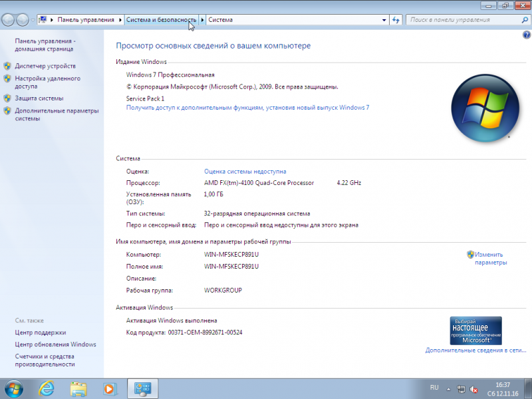Click shield icon beside 'Диспетчер устройств'
Viewport: 532px width, 399px height.
(7, 66)
